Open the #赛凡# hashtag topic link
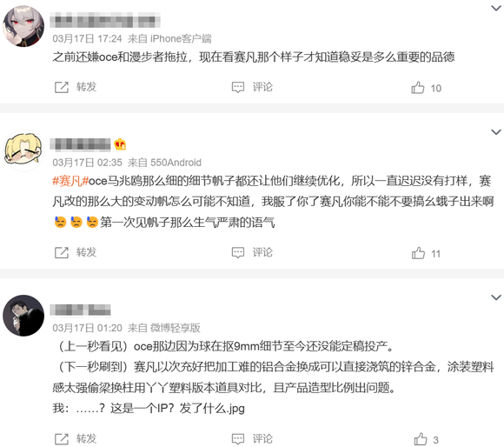The height and width of the screenshot is (447, 504). (x=70, y=181)
